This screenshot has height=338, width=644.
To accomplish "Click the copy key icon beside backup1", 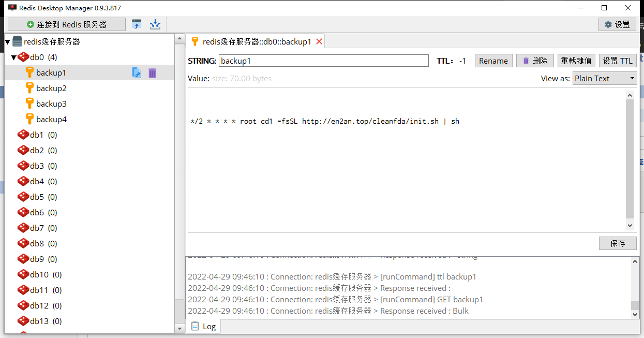I will point(137,73).
